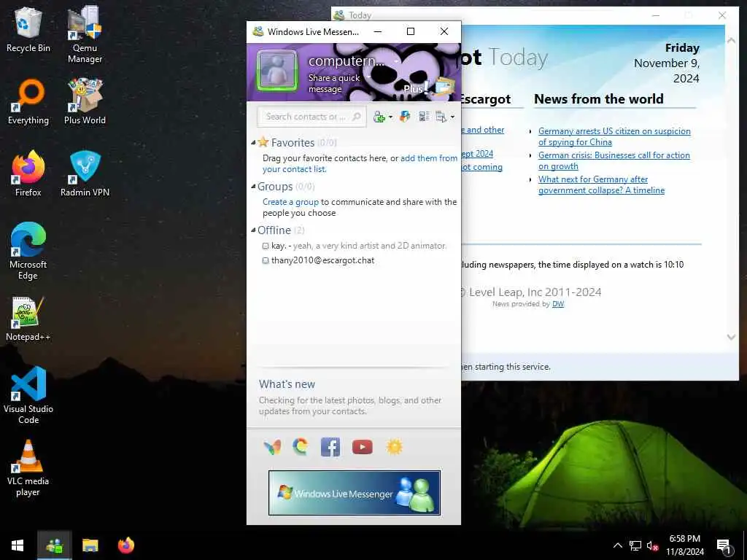747x560 pixels.
Task: Click the 'Create a group' link
Action: (x=290, y=202)
